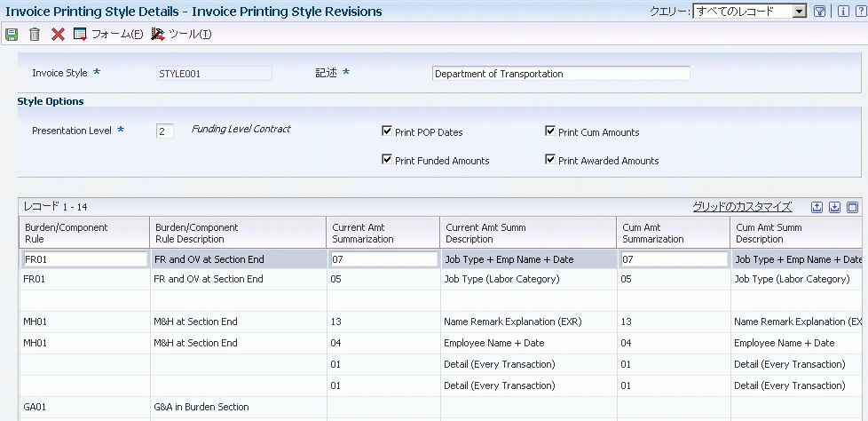
Task: Click grid export up-arrow icon
Action: (x=817, y=208)
